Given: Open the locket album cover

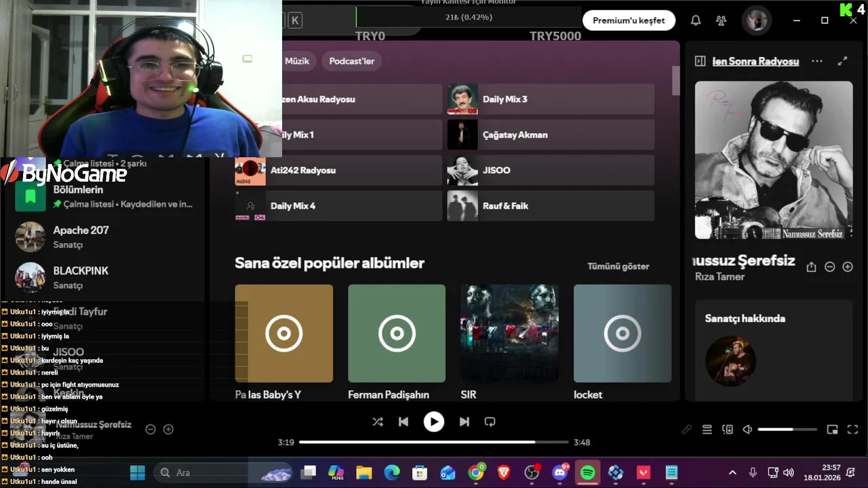Looking at the screenshot, I should pos(623,333).
